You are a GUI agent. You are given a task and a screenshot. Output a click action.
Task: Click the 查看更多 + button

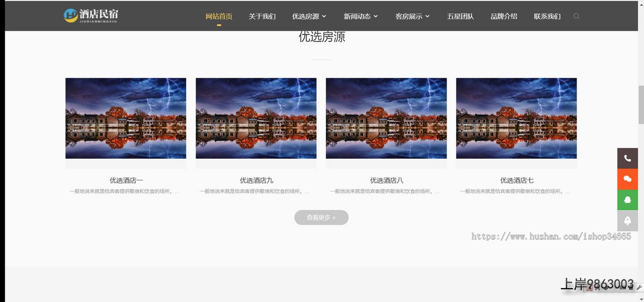click(321, 217)
